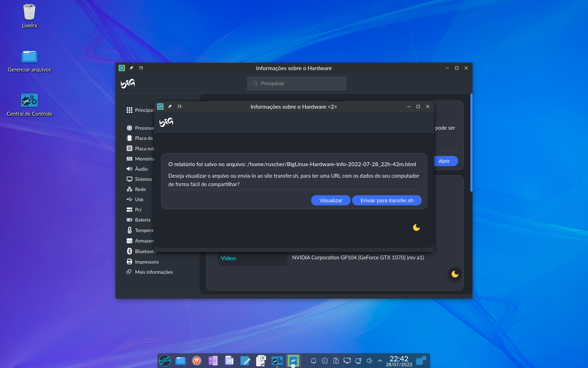Toggle dark mode moon in the dialog
The image size is (588, 368).
pyautogui.click(x=416, y=227)
